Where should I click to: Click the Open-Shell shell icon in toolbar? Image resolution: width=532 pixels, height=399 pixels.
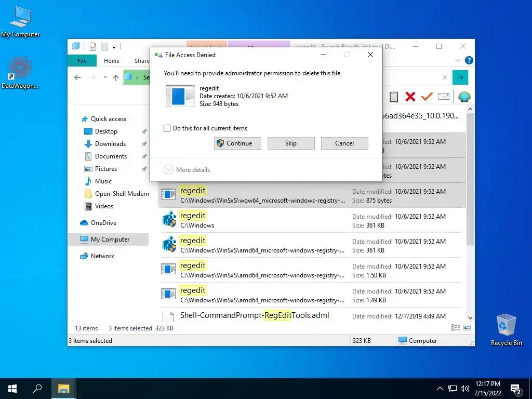pyautogui.click(x=464, y=97)
